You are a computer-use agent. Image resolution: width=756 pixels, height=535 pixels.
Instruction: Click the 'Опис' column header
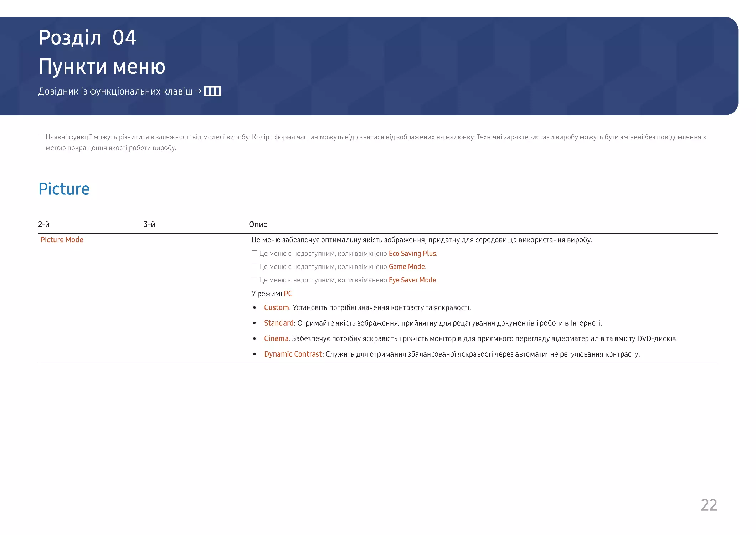(x=258, y=224)
